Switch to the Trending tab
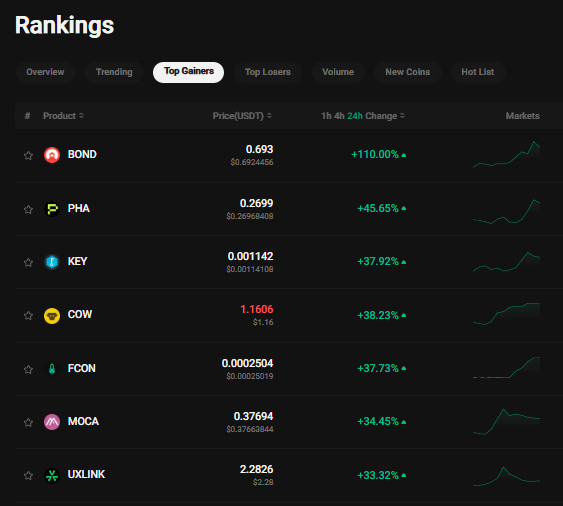Viewport: 563px width, 506px height. click(x=114, y=72)
